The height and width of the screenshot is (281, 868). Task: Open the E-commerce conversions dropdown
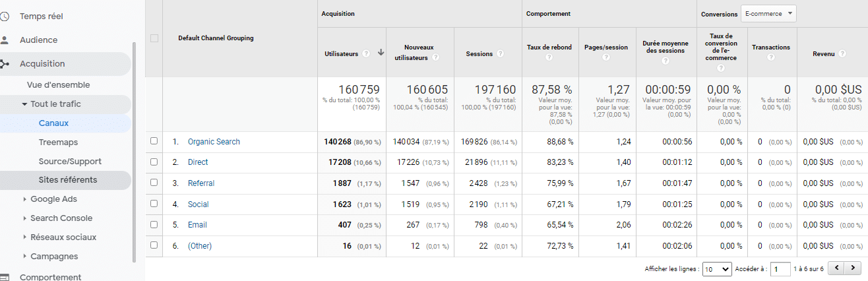[768, 13]
